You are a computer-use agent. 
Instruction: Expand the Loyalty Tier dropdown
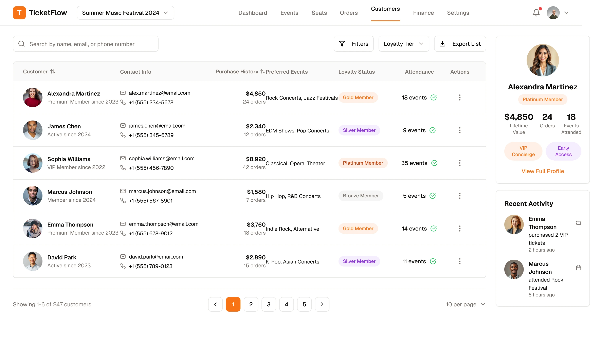click(x=404, y=44)
